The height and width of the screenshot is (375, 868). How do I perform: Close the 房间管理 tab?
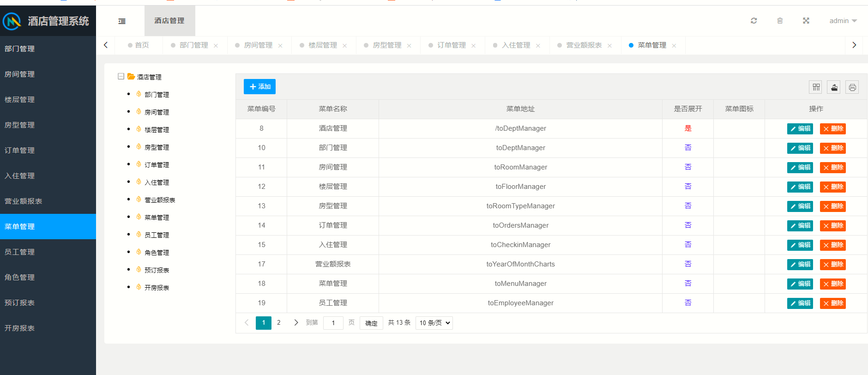point(280,46)
